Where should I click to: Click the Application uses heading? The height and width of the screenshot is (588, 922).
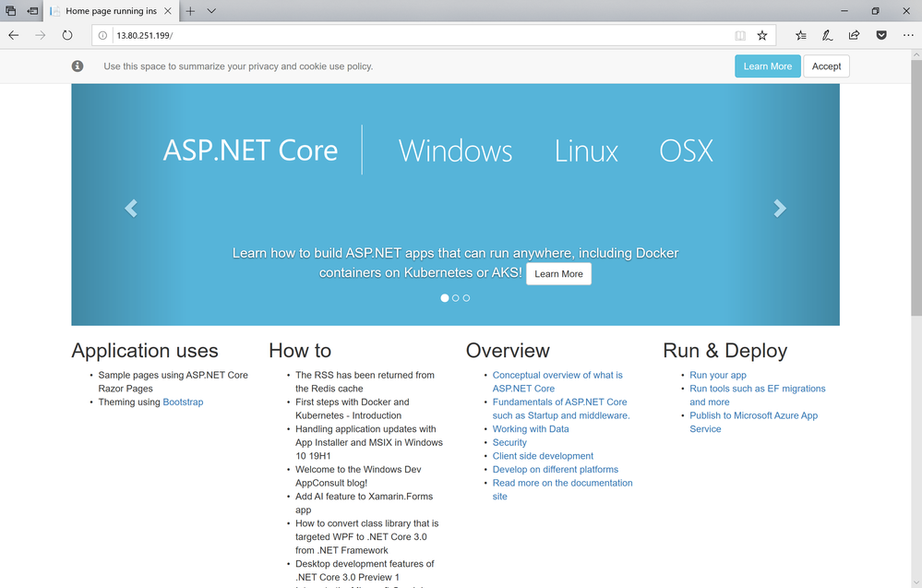145,351
